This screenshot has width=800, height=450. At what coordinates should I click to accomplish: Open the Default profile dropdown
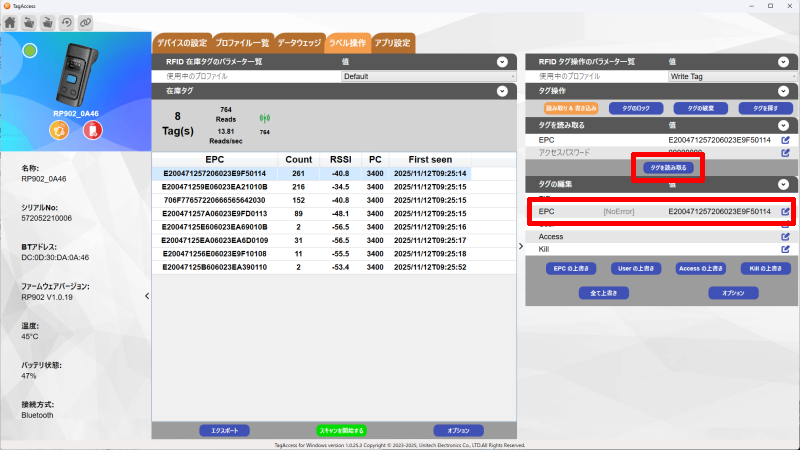428,76
